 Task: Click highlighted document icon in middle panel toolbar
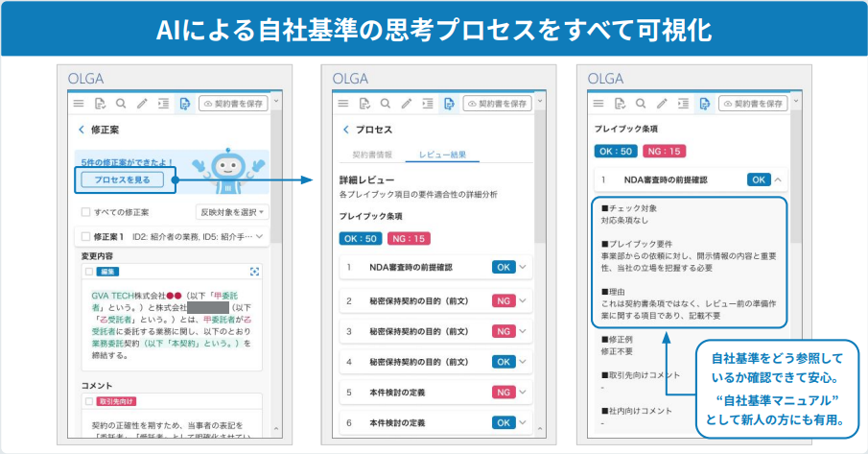tap(449, 104)
